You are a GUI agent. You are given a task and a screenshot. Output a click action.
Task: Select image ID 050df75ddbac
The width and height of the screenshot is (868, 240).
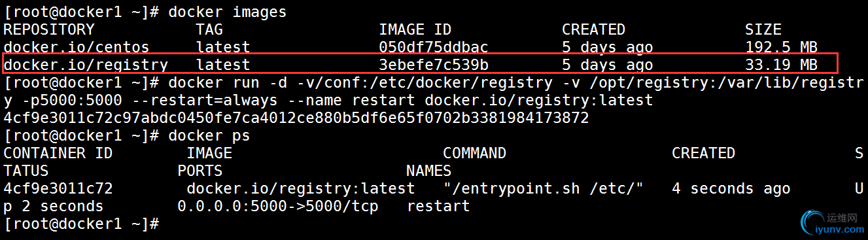tap(434, 47)
